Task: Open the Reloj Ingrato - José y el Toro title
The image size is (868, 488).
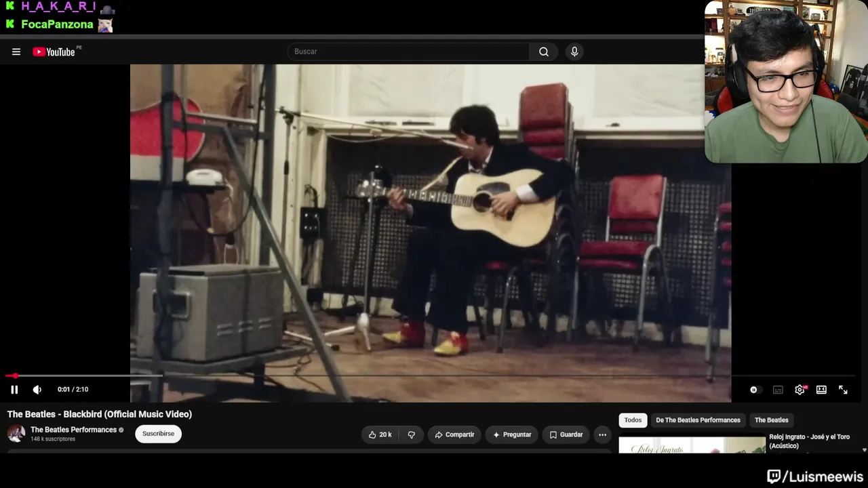Action: (809, 441)
